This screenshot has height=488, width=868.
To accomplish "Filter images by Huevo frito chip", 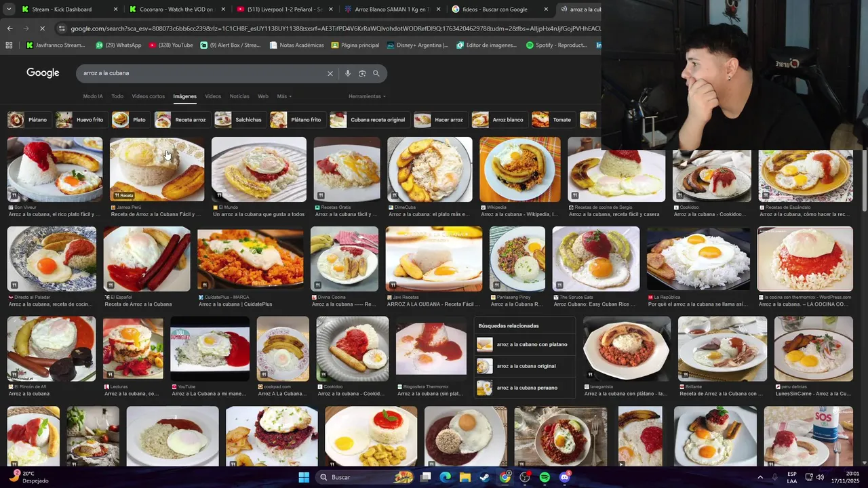I will (81, 120).
